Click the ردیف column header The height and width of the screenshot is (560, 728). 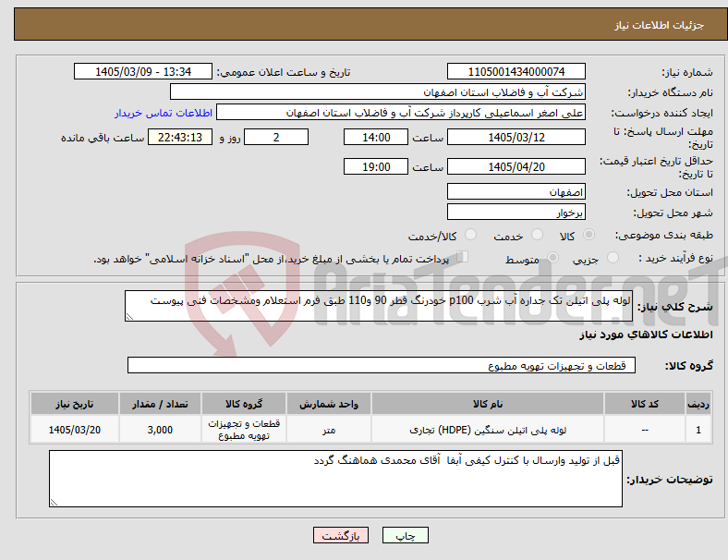(698, 404)
